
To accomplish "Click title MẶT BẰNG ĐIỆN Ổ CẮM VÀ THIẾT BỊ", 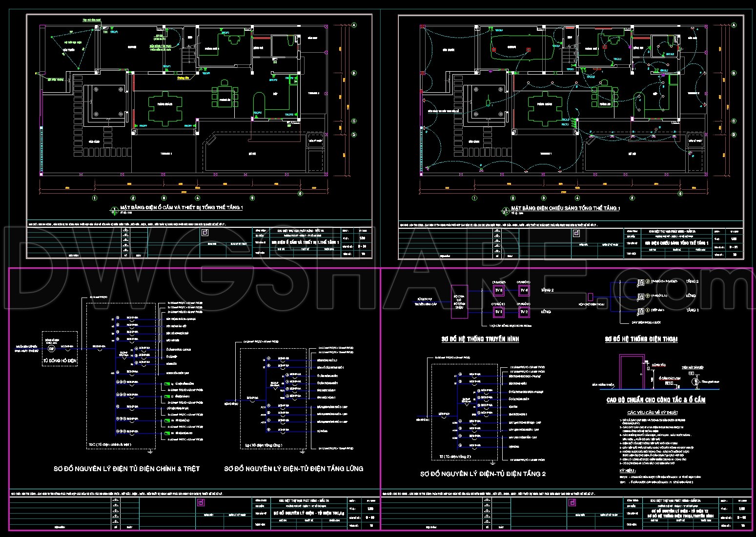I will point(182,208).
